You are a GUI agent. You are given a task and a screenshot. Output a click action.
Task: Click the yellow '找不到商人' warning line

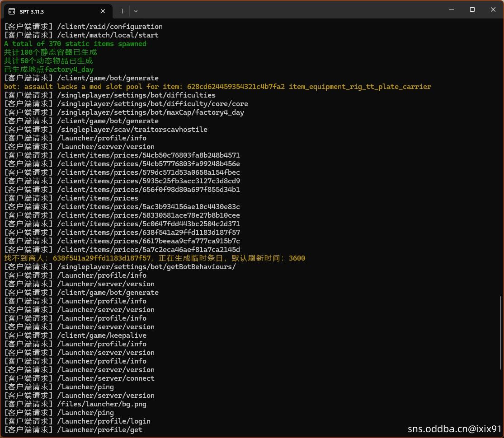point(155,258)
